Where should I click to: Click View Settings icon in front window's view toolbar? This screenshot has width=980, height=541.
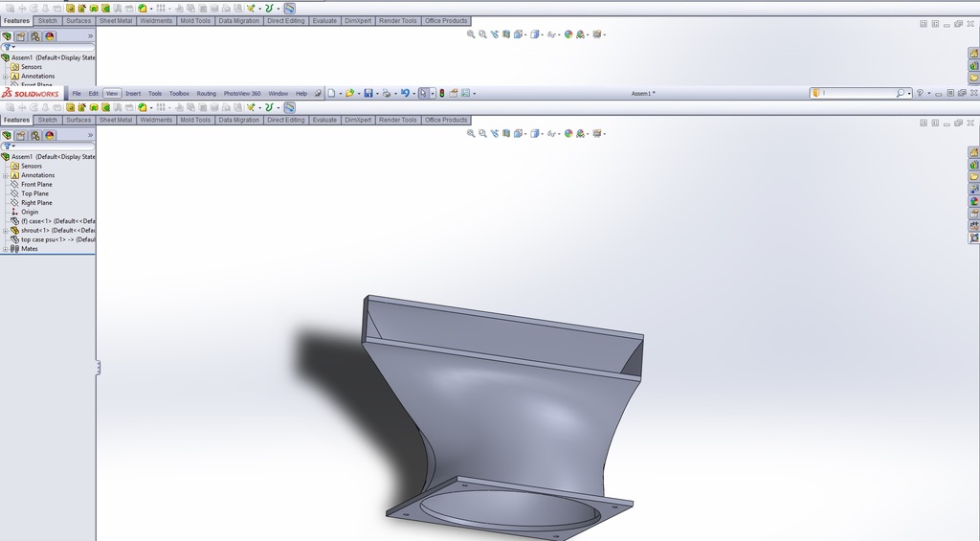[597, 133]
